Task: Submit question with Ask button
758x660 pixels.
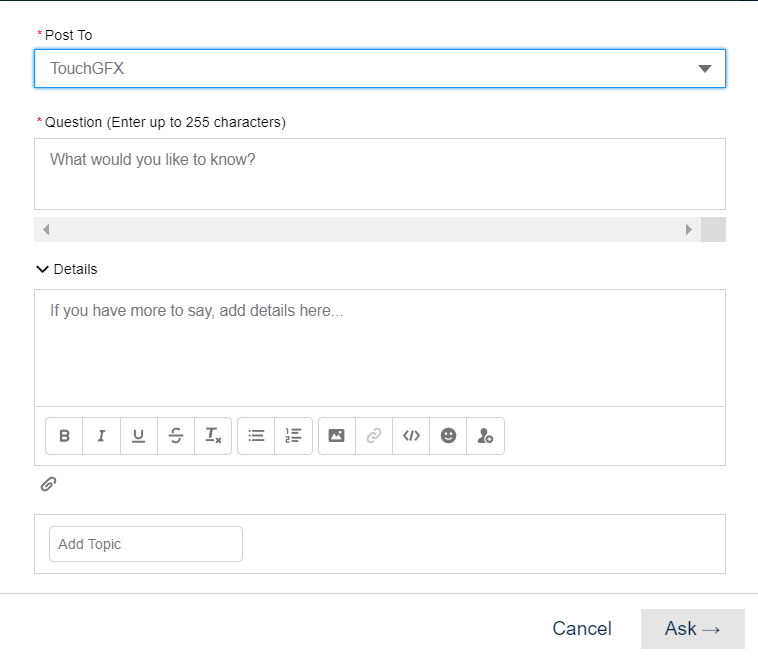Action: coord(693,629)
